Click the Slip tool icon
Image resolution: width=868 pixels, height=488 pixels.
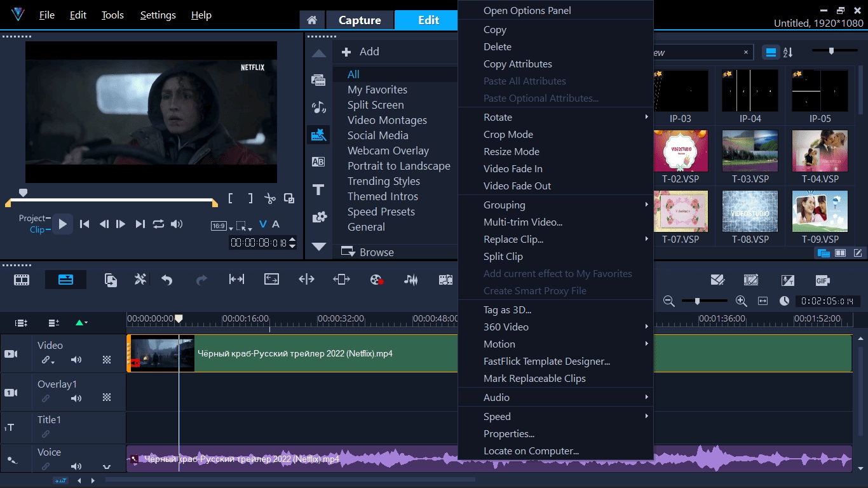236,279
